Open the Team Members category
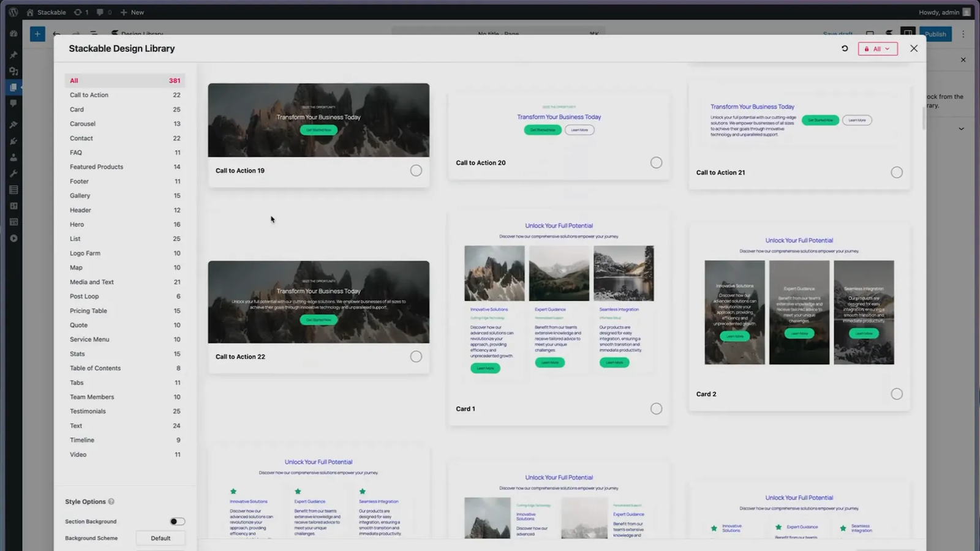This screenshot has width=980, height=551. (125, 397)
